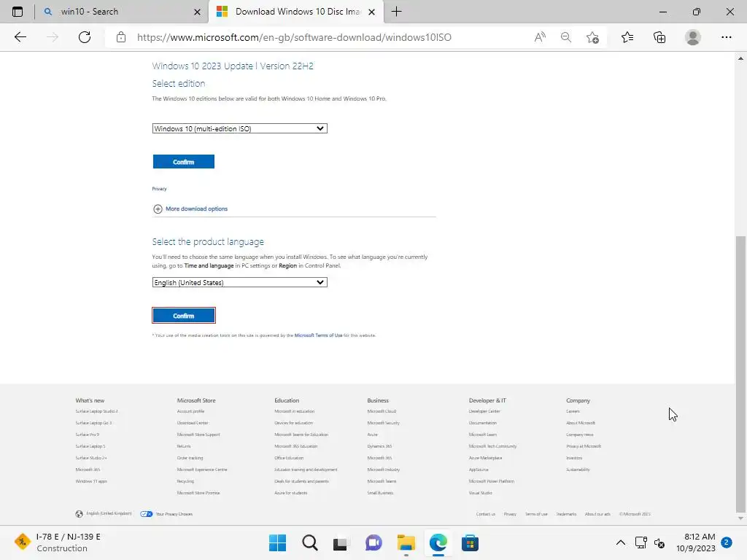747x560 pixels.
Task: Open Task View on the taskbar
Action: coord(340,543)
